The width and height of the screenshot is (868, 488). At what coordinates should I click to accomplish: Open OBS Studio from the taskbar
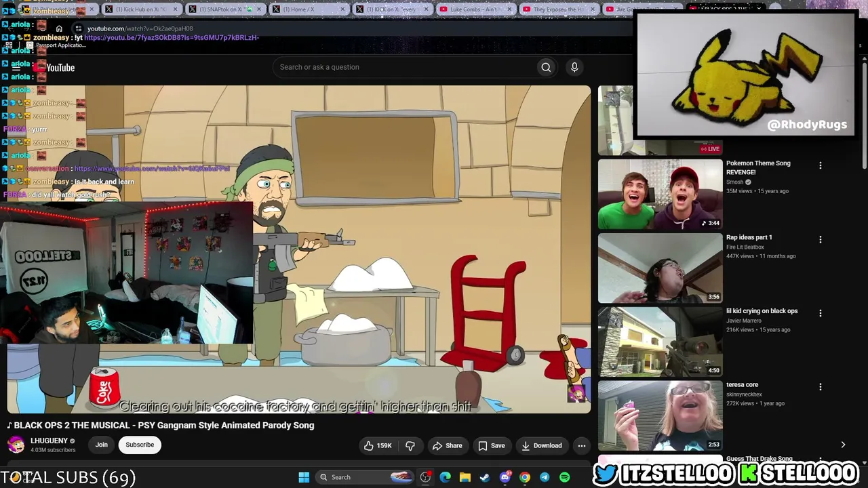coord(425,477)
